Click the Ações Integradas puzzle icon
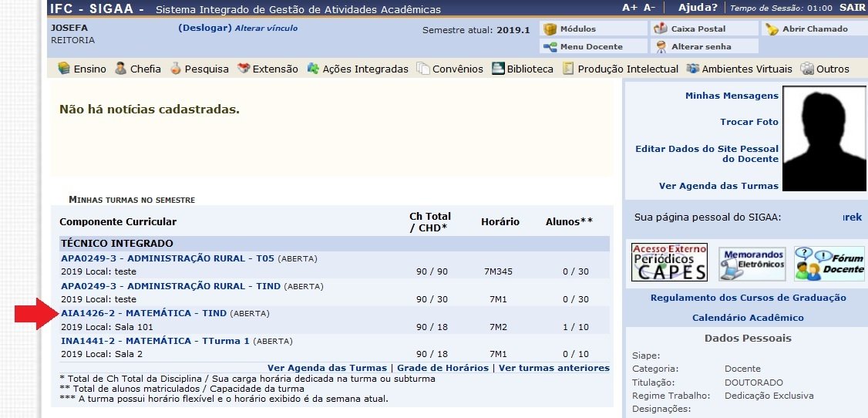868x418 pixels. click(x=313, y=69)
